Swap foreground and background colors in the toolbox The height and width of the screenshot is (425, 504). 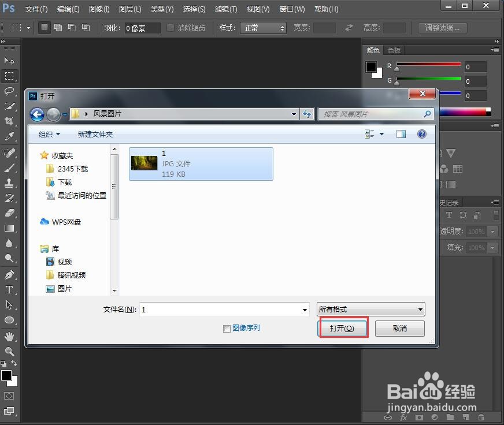[x=14, y=363]
